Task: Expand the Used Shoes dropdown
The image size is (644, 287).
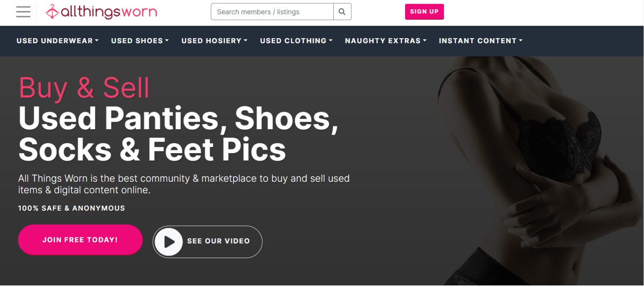Action: tap(140, 41)
